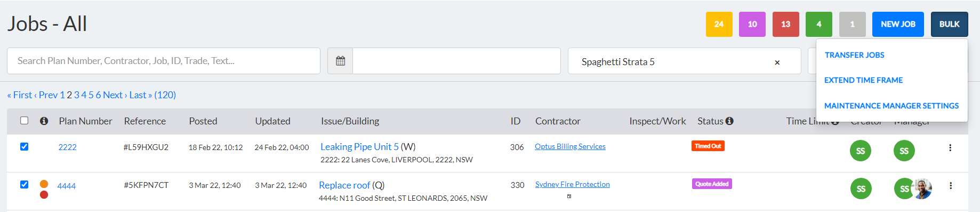Focus the search plan number field
This screenshot has width=980, height=212.
click(164, 61)
